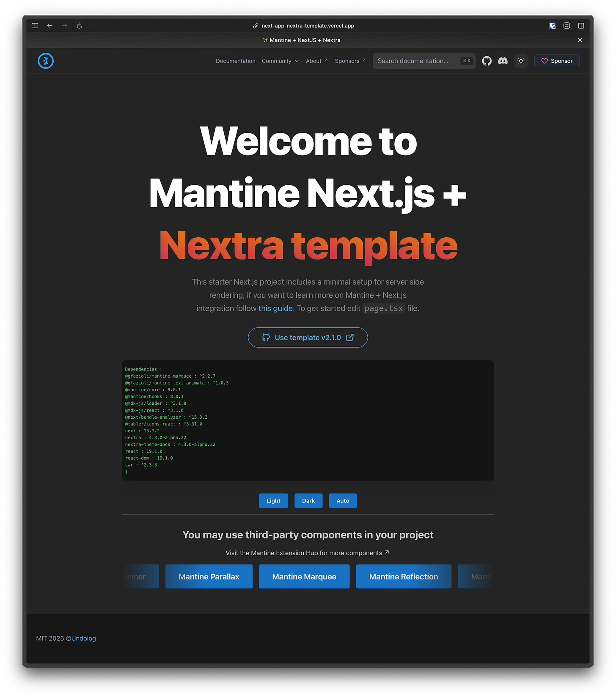Open the Sponsors external link
This screenshot has height=697, width=616.
point(350,61)
